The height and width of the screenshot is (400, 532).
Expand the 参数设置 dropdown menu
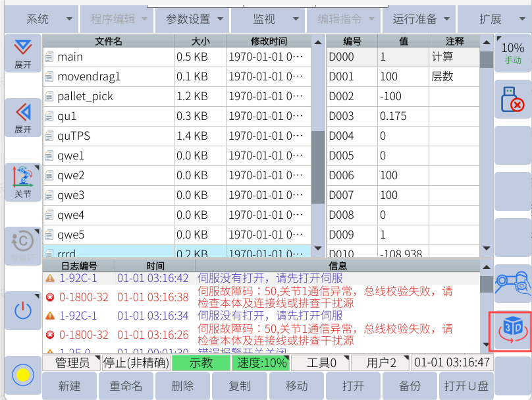pos(194,19)
